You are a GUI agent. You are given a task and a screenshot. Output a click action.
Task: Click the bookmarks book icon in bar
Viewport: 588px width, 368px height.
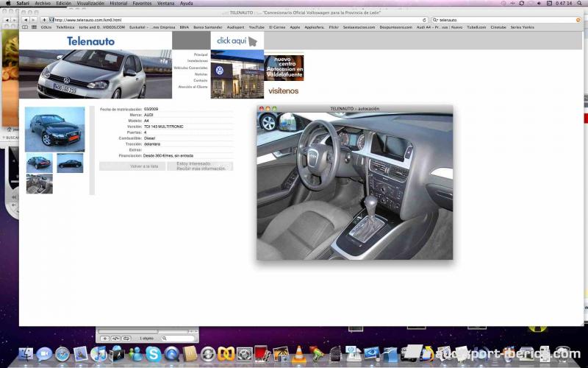[24, 26]
